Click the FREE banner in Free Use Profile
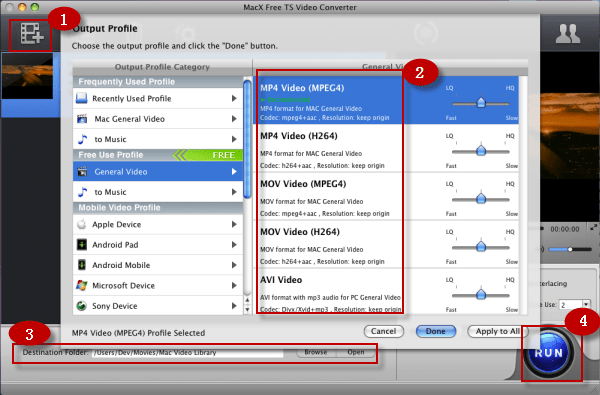This screenshot has width=600, height=395. coord(209,155)
